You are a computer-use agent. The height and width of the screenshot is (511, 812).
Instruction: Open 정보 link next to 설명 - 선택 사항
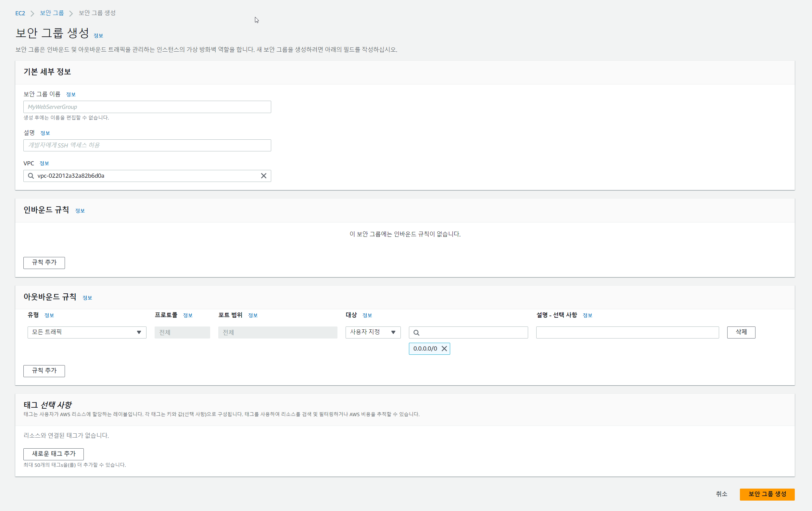point(588,315)
